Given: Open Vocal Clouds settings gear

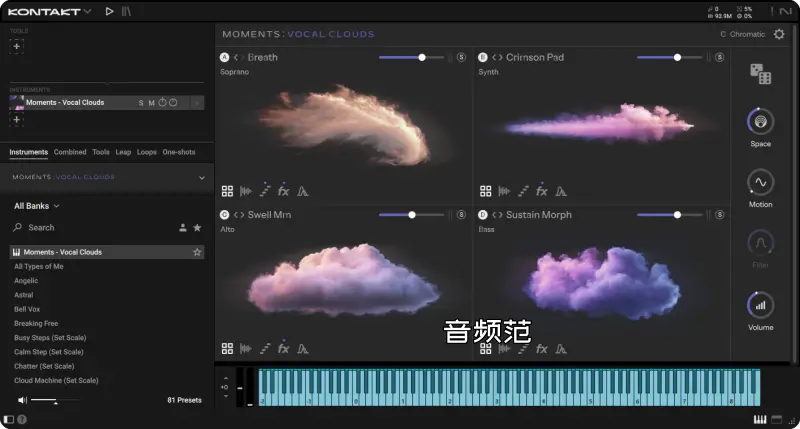Looking at the screenshot, I should [x=779, y=34].
